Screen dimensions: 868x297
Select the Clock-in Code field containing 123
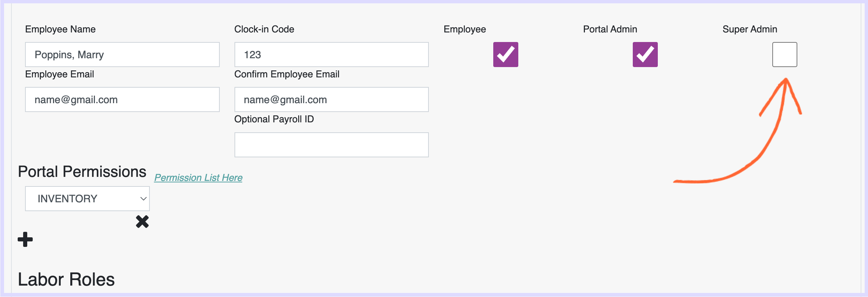[331, 55]
